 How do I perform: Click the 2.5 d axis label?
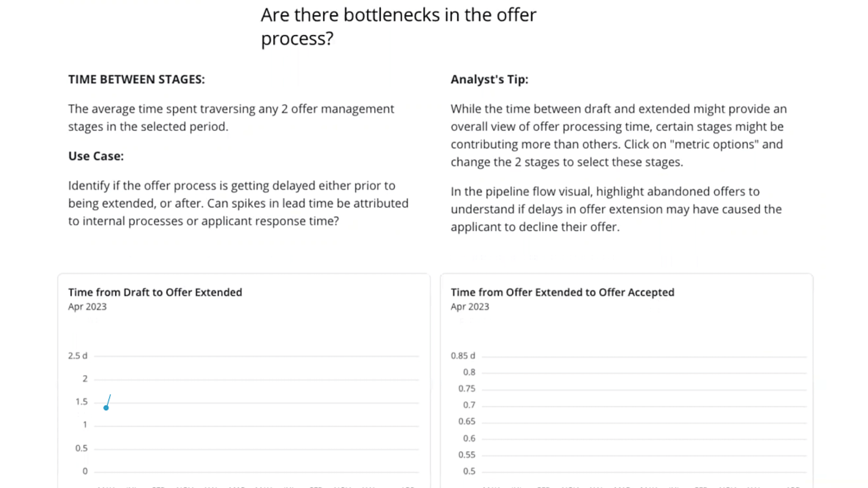[x=78, y=356]
